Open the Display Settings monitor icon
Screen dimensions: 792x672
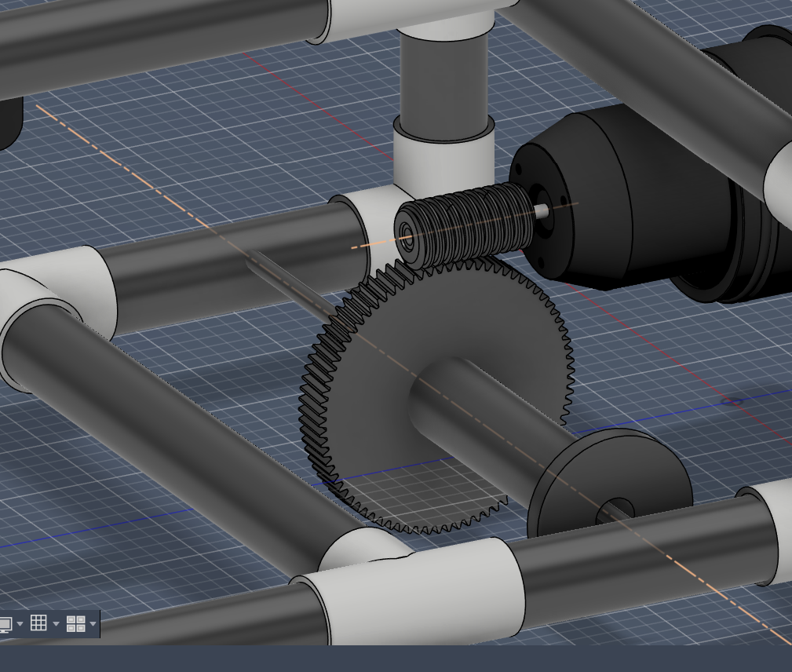click(4, 625)
